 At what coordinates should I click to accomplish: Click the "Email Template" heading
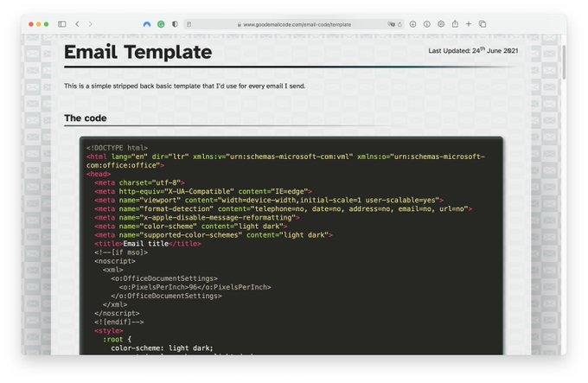coord(138,52)
